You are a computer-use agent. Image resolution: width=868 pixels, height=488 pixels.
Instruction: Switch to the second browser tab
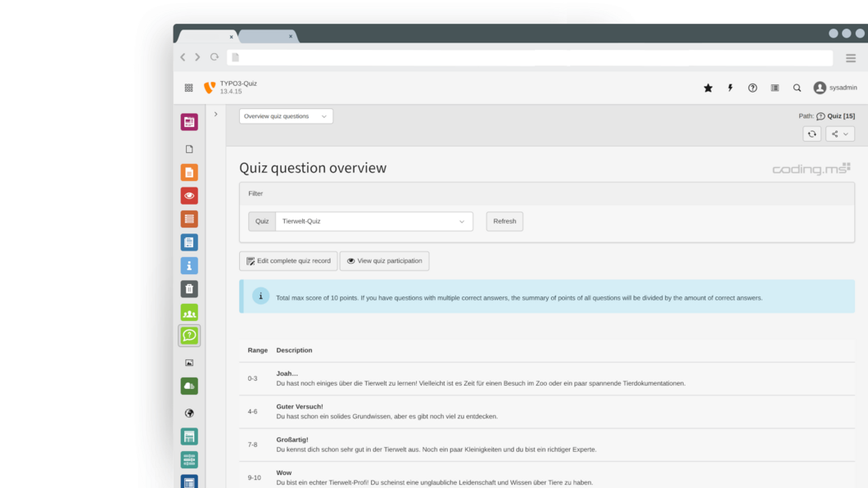(266, 36)
